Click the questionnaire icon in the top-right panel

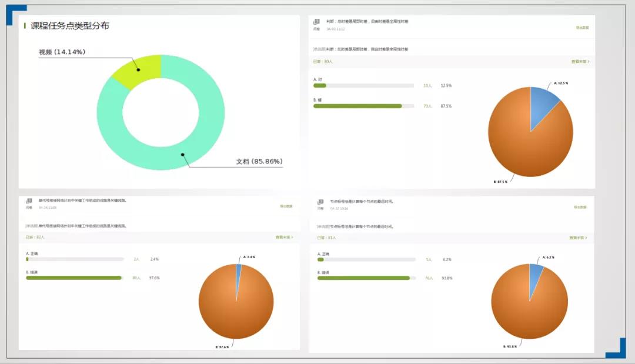(317, 22)
